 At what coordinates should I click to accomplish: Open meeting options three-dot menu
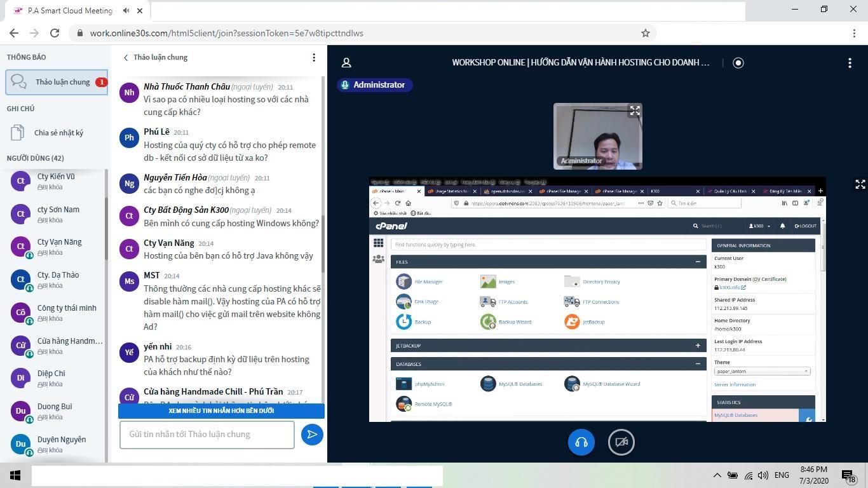pyautogui.click(x=850, y=62)
